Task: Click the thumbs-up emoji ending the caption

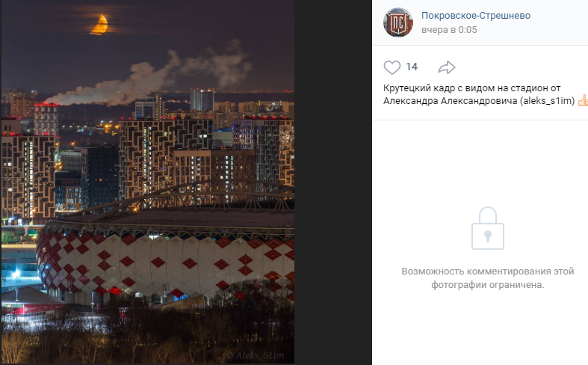Action: tap(582, 101)
